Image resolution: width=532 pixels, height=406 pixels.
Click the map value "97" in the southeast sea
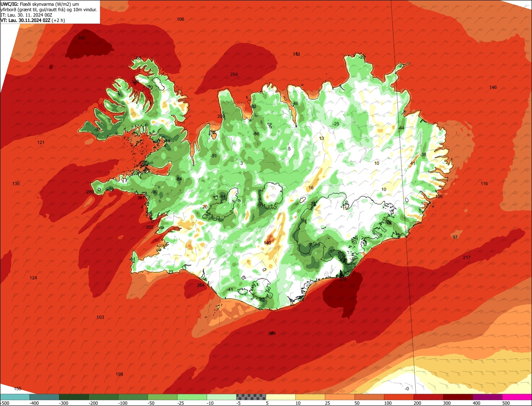coord(455,237)
